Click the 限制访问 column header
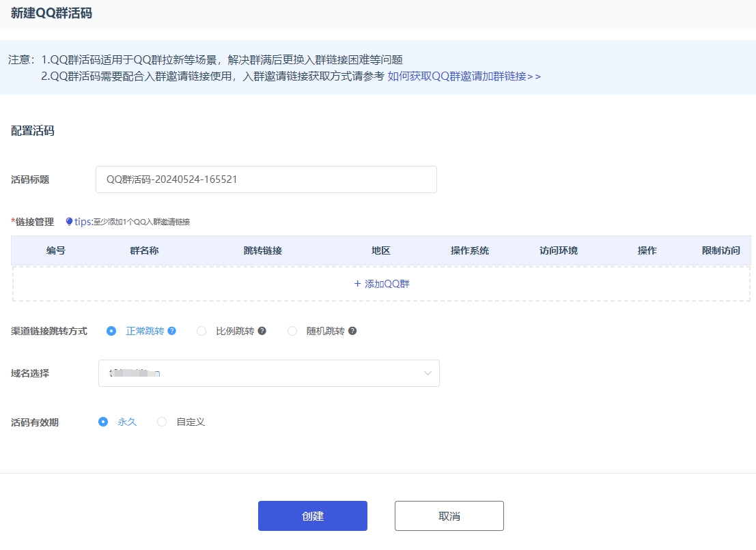 pos(720,250)
